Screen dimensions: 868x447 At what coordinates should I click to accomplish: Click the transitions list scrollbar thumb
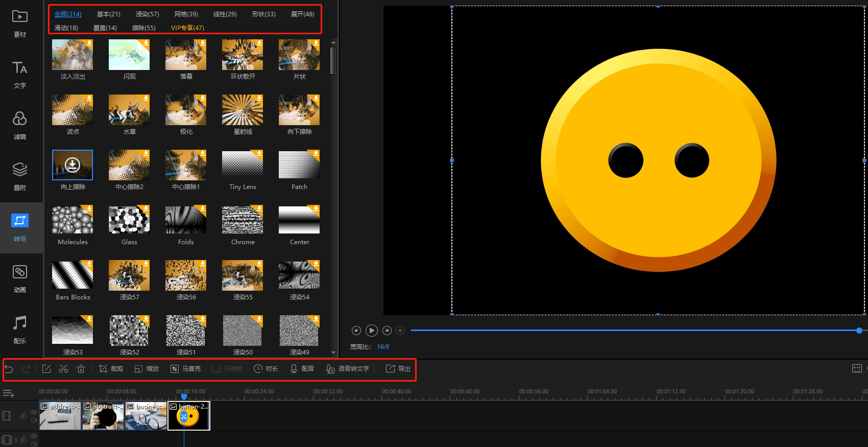[333, 61]
